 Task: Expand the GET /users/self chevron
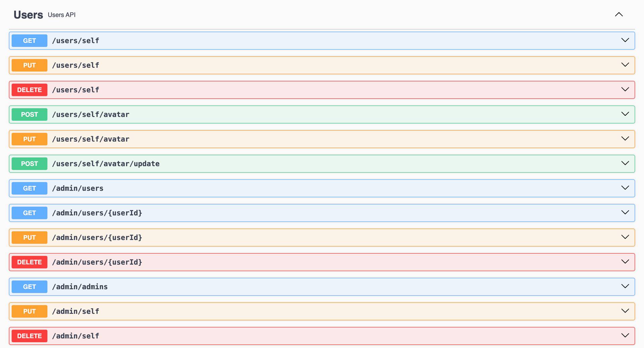[x=625, y=40]
